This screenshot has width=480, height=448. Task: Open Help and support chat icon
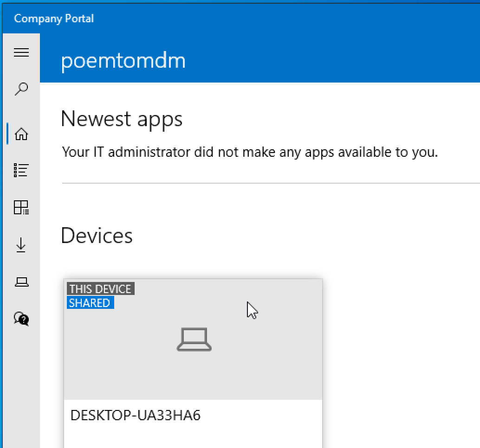21,318
